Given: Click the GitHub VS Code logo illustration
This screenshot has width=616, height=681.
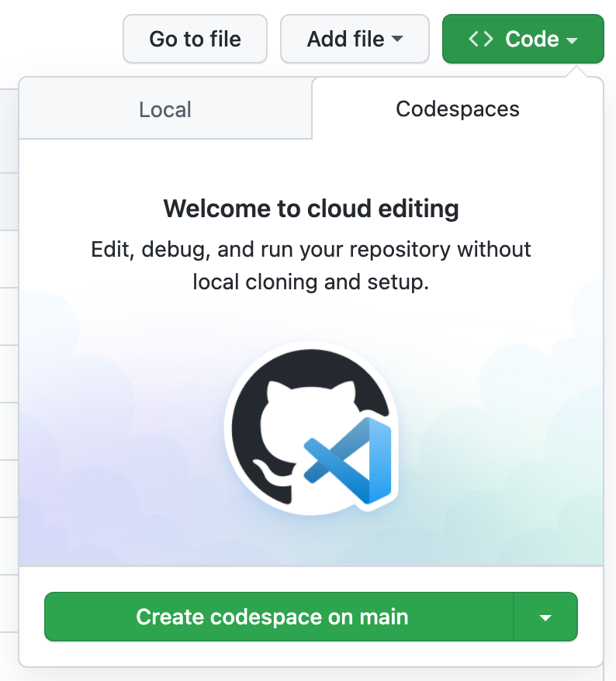Looking at the screenshot, I should 311,428.
